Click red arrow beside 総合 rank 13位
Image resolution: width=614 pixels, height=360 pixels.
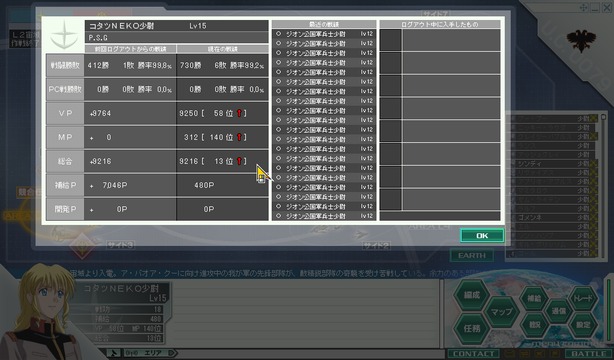[x=239, y=161]
